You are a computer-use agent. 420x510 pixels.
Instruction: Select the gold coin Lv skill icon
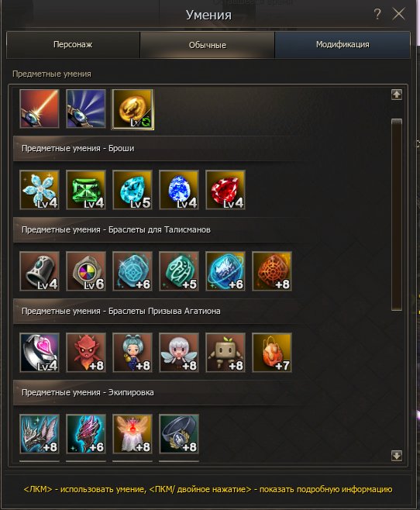(x=133, y=109)
